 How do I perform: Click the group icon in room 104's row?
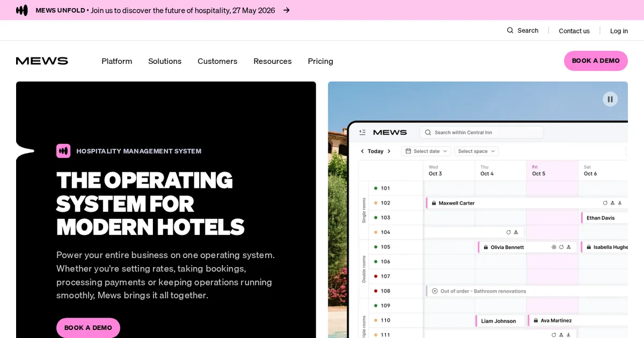click(516, 232)
